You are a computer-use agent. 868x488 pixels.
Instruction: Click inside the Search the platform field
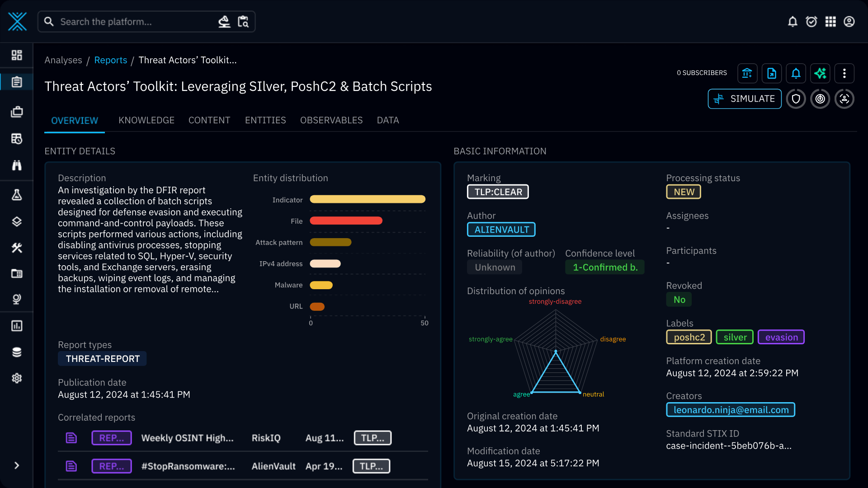[131, 21]
